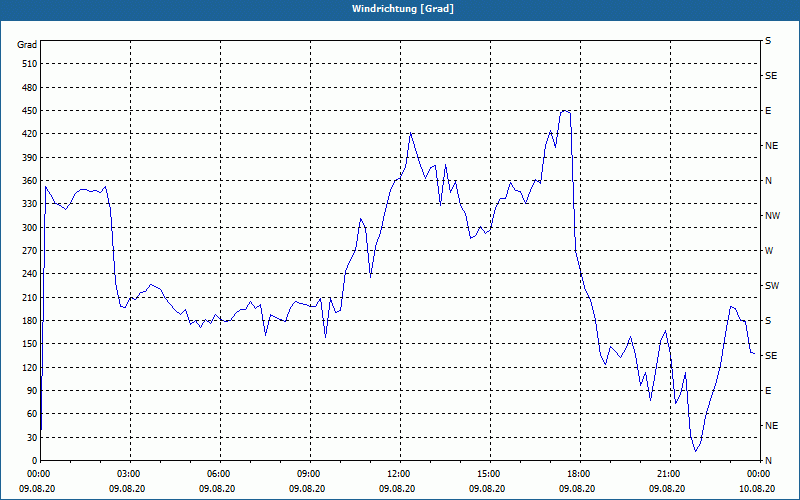Select the 300 y-axis value
Image resolution: width=800 pixels, height=500 pixels.
pyautogui.click(x=30, y=227)
